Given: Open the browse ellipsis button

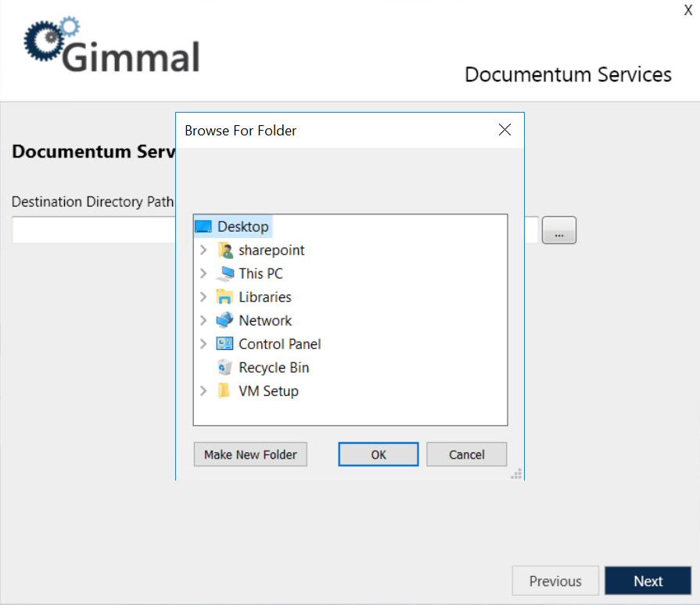Looking at the screenshot, I should [x=558, y=229].
